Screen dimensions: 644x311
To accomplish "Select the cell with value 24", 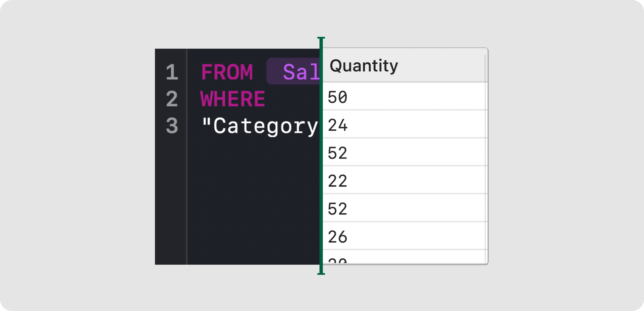I will point(404,124).
